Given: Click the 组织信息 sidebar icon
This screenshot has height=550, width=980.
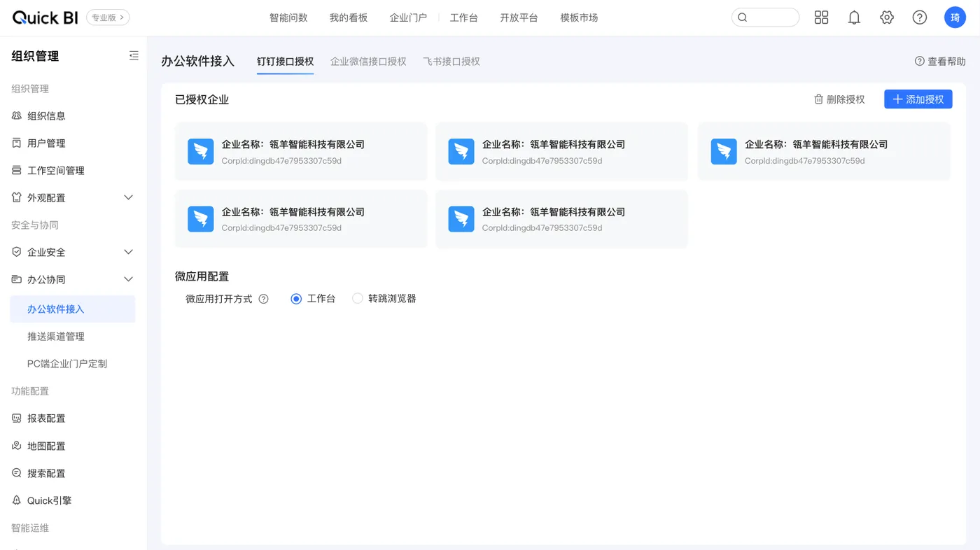Looking at the screenshot, I should pos(17,115).
